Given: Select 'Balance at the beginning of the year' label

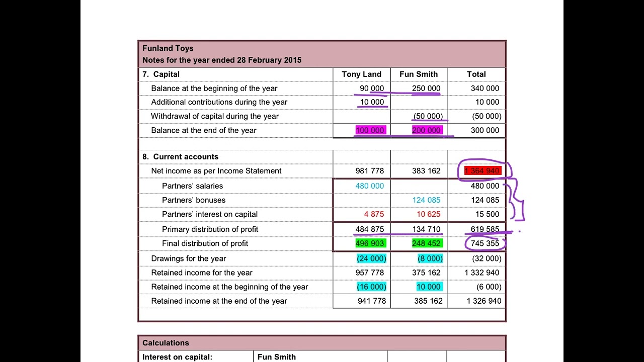Looking at the screenshot, I should tap(214, 88).
